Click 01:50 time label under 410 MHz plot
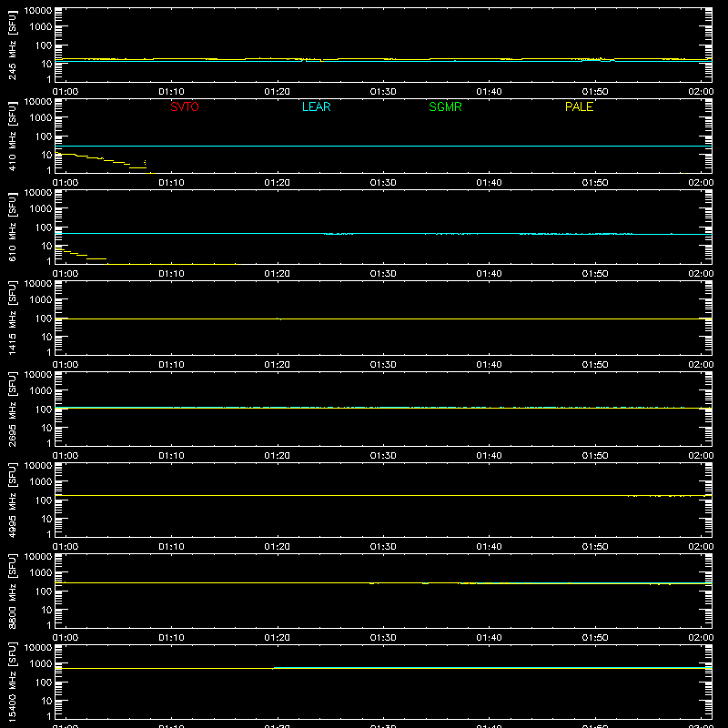 point(595,183)
